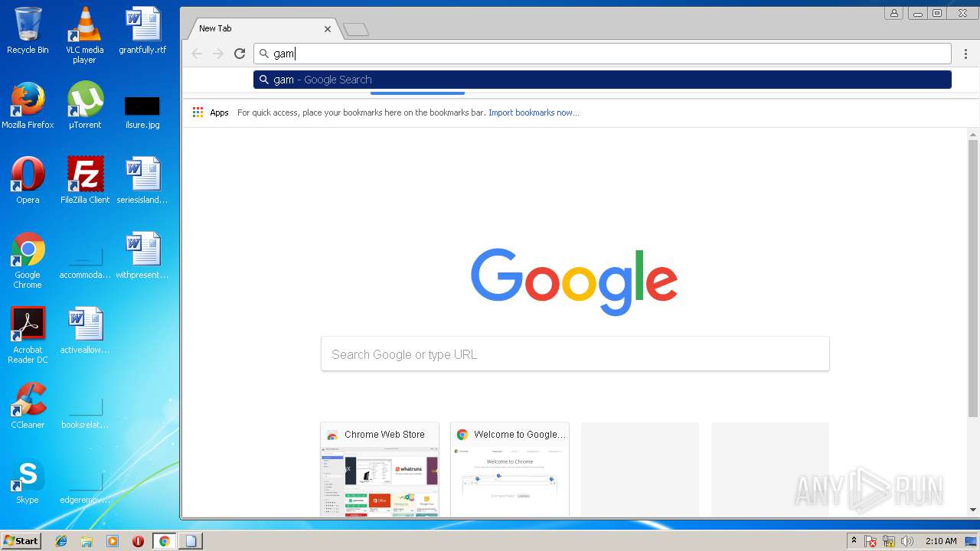Select the Skype desktop shortcut
The image size is (980, 551).
(x=28, y=481)
